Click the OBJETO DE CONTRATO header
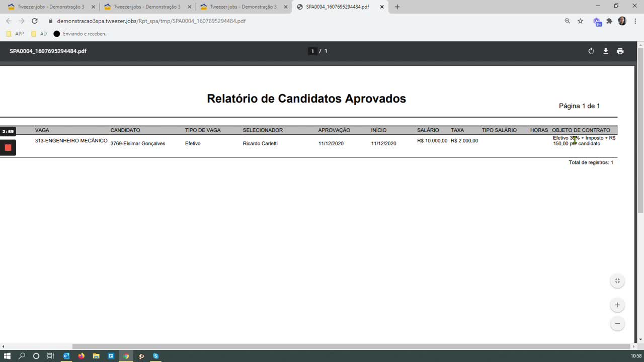Image resolution: width=644 pixels, height=362 pixels. coord(581,130)
